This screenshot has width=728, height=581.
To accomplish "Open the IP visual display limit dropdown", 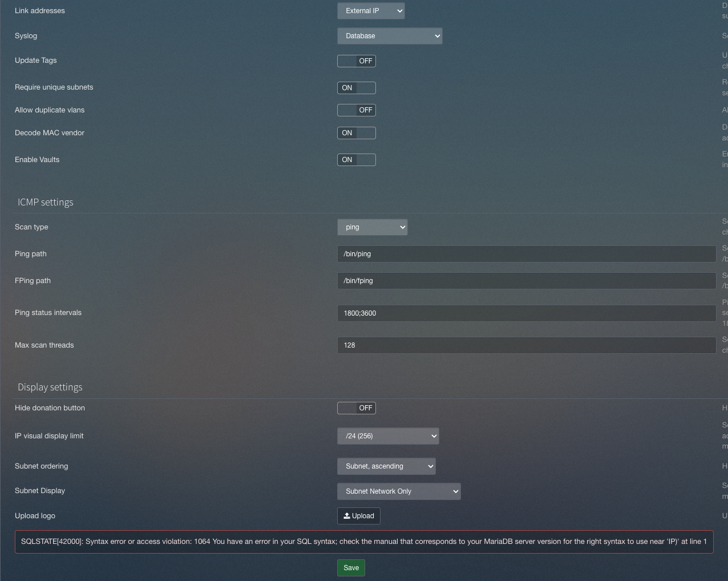I will pos(388,435).
